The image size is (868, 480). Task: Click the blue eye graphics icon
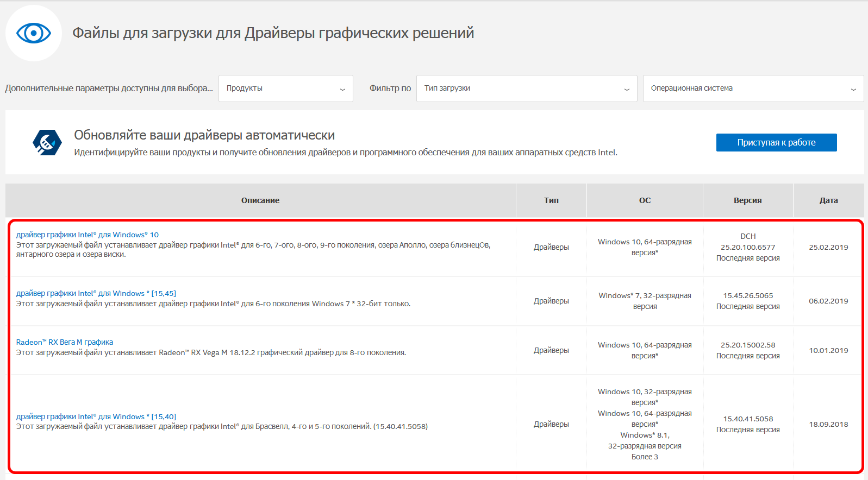(34, 33)
